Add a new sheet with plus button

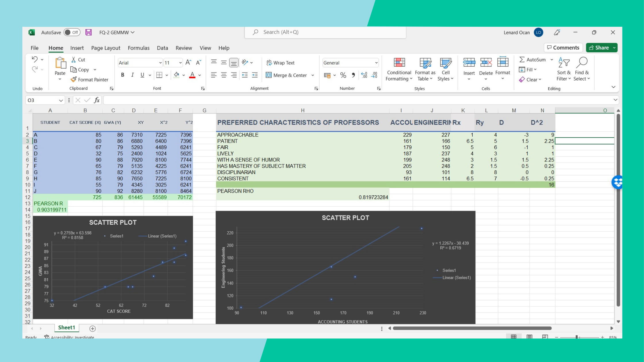coord(93,329)
